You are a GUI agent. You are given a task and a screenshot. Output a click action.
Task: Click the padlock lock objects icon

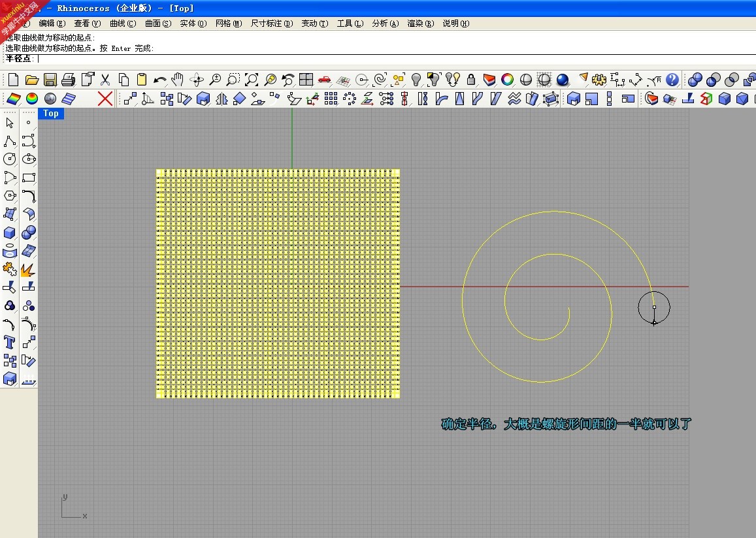click(x=471, y=80)
